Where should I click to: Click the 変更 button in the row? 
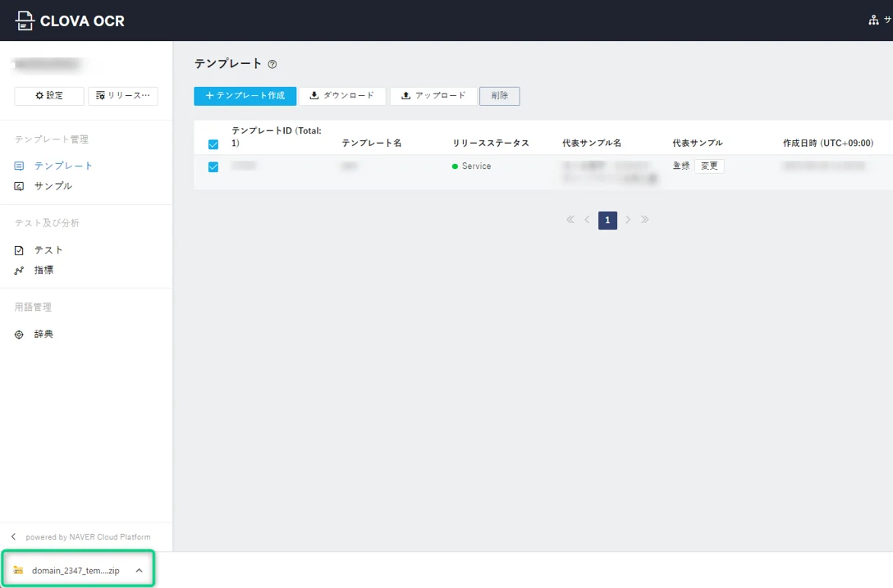[x=709, y=166]
